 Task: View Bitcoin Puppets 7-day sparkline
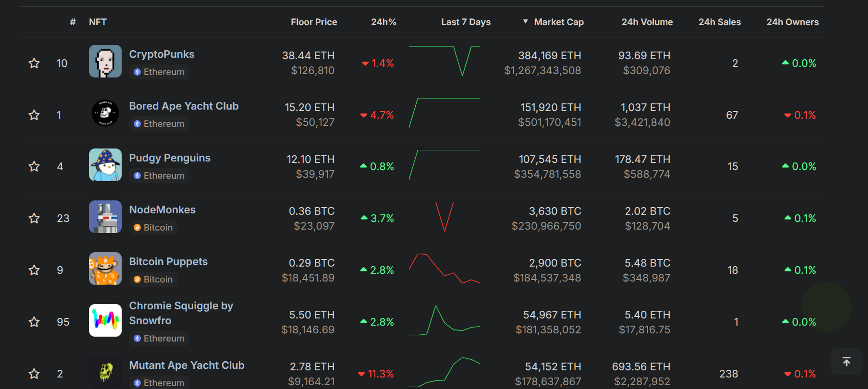tap(445, 268)
